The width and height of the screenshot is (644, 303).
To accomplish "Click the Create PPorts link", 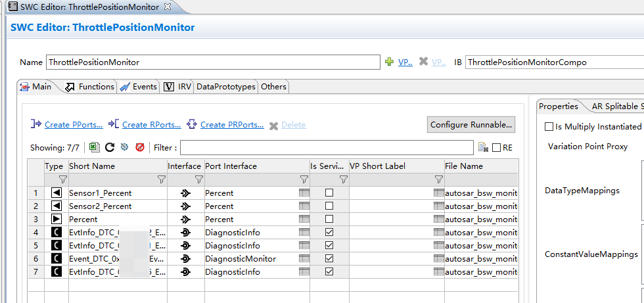I will click(x=74, y=125).
